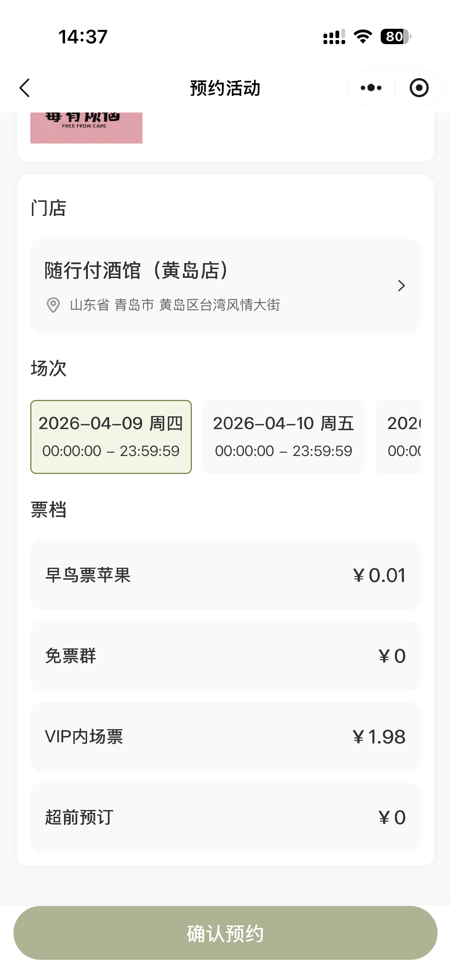Image resolution: width=451 pixels, height=980 pixels.
Task: Tap the location pin icon
Action: click(53, 305)
